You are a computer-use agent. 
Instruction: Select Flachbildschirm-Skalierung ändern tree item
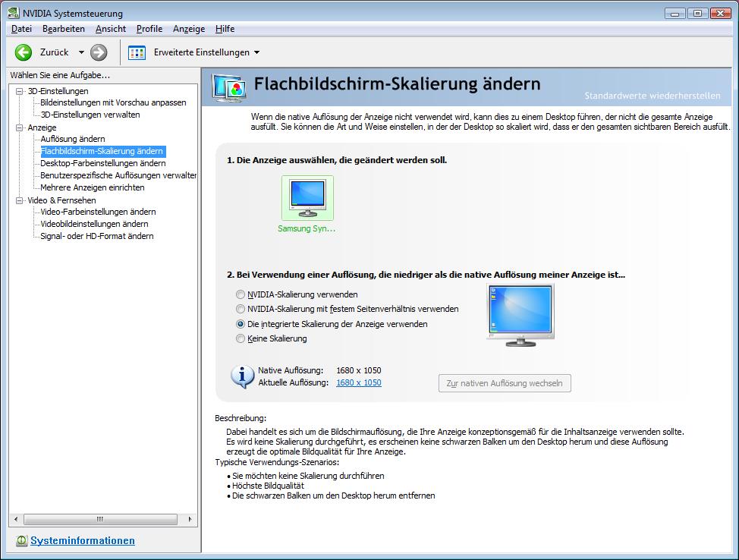102,151
